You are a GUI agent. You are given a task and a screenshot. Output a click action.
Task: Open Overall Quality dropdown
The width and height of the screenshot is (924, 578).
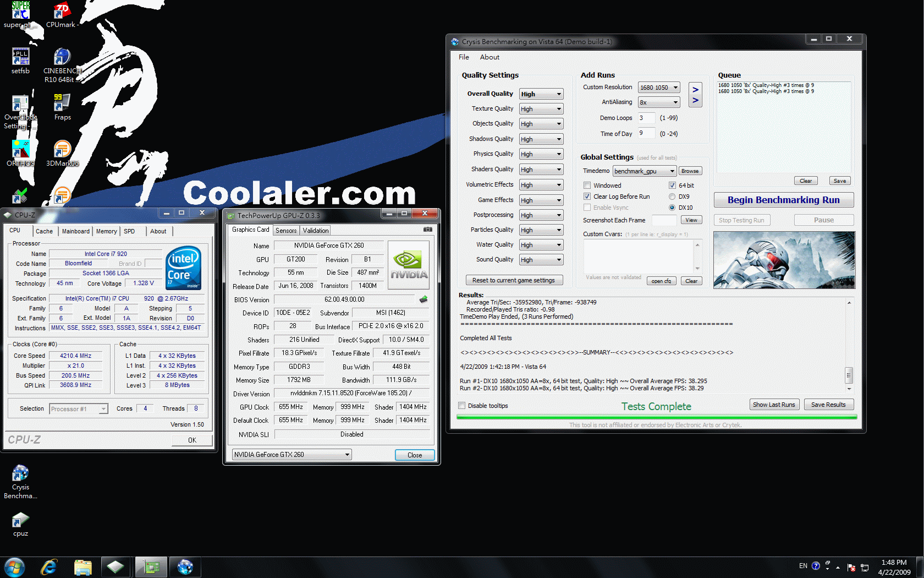pos(541,94)
